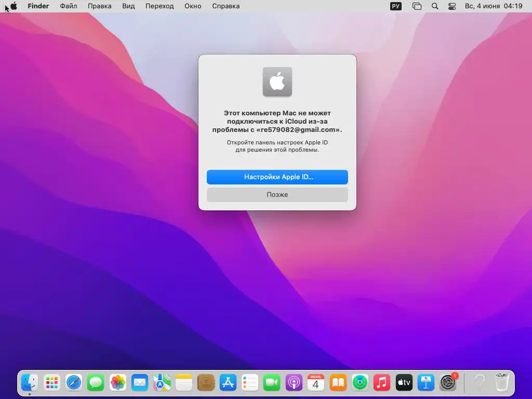Open the Справка menu
Screen dimensions: 532x399
point(225,6)
